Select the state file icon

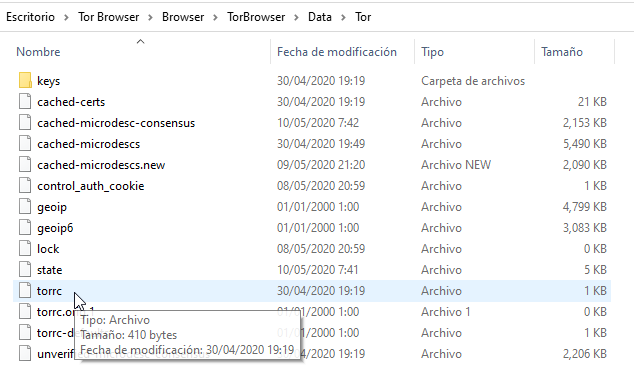25,270
